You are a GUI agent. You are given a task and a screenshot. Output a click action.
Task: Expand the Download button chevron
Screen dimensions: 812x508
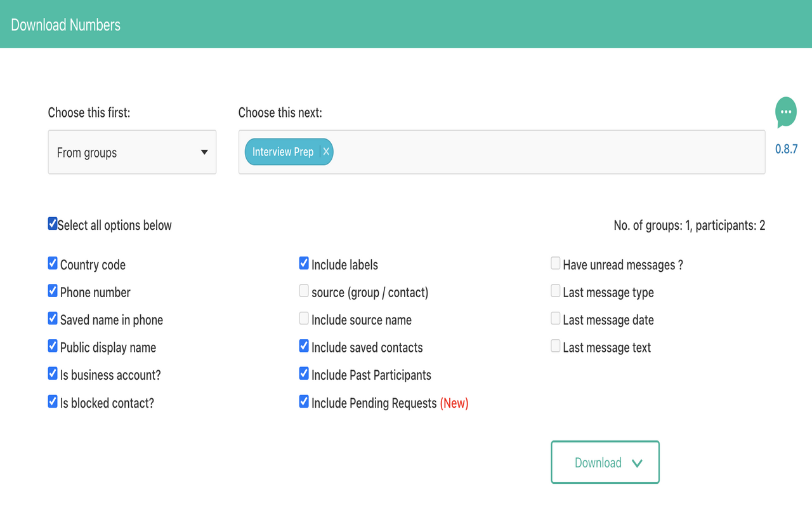[637, 463]
